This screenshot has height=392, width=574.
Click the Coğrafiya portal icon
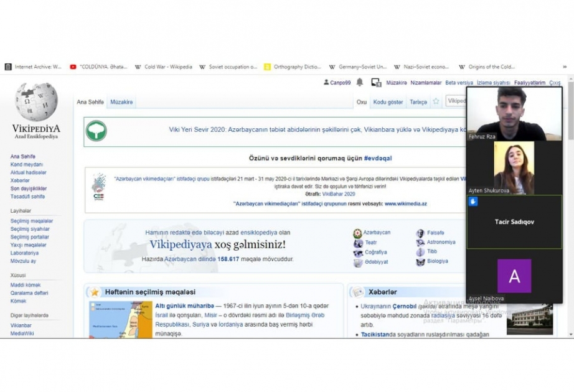pyautogui.click(x=357, y=253)
